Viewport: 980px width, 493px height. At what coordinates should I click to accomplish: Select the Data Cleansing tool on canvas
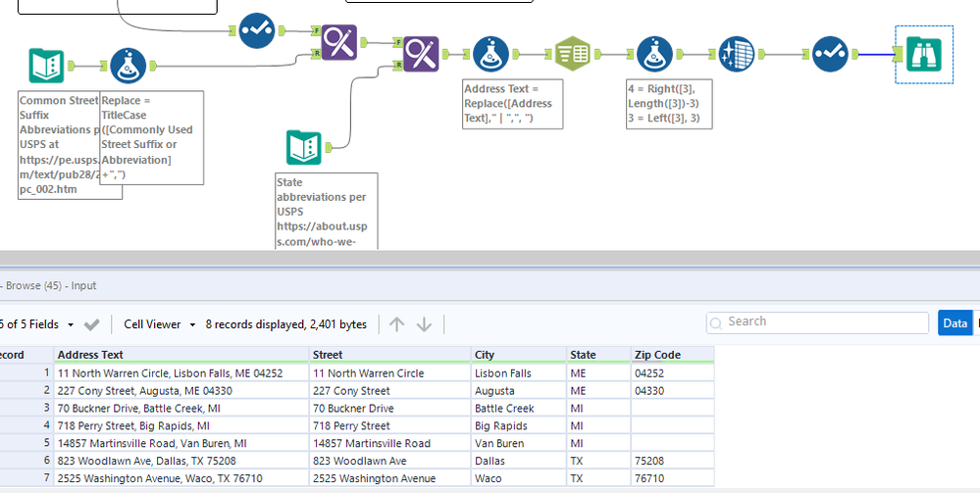point(736,55)
